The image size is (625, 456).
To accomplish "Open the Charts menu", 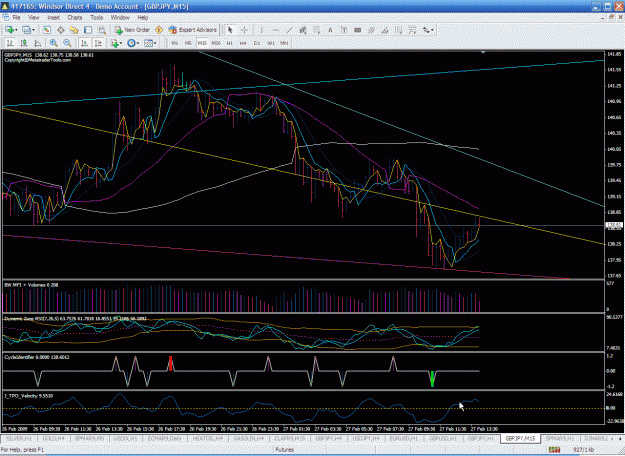I will click(x=75, y=18).
